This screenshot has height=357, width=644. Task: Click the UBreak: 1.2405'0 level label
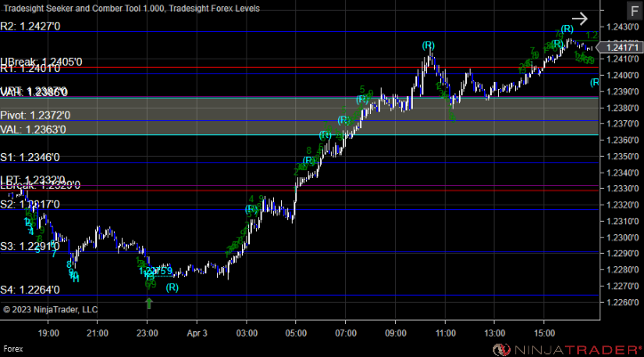click(41, 61)
